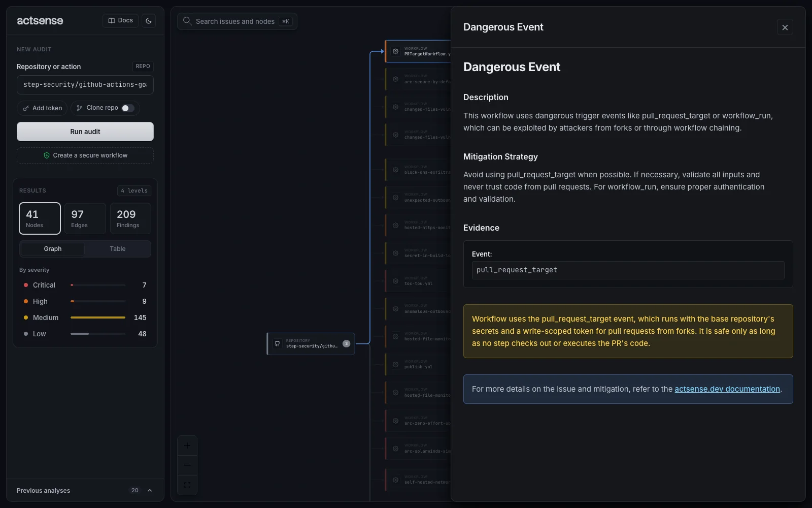Filter by High severity row
Image resolution: width=812 pixels, height=508 pixels.
pyautogui.click(x=85, y=301)
